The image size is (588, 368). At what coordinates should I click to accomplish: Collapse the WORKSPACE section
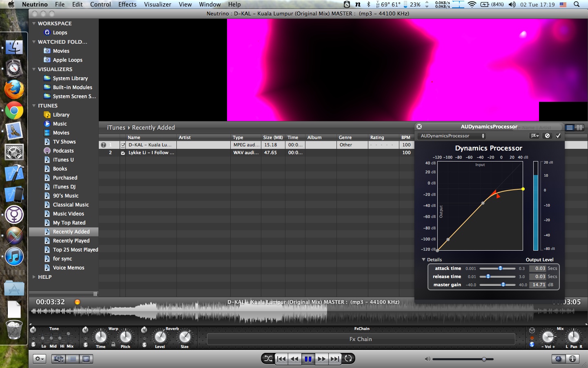34,23
